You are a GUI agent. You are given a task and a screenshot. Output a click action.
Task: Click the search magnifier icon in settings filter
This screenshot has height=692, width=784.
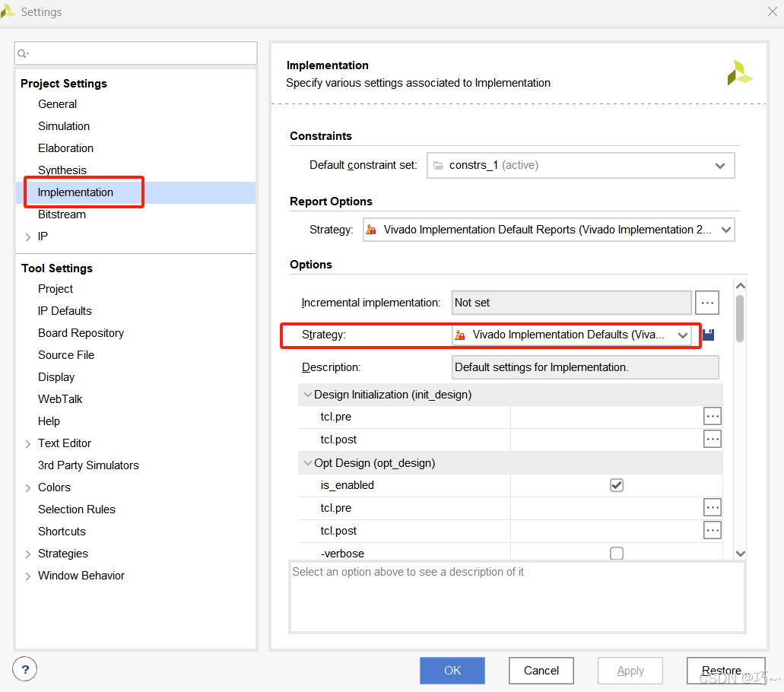(x=23, y=53)
